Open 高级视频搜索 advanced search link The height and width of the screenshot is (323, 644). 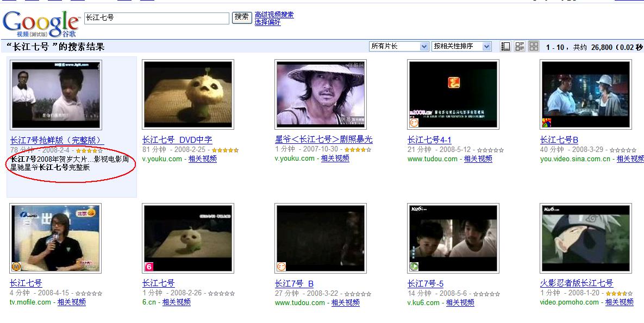click(x=274, y=15)
